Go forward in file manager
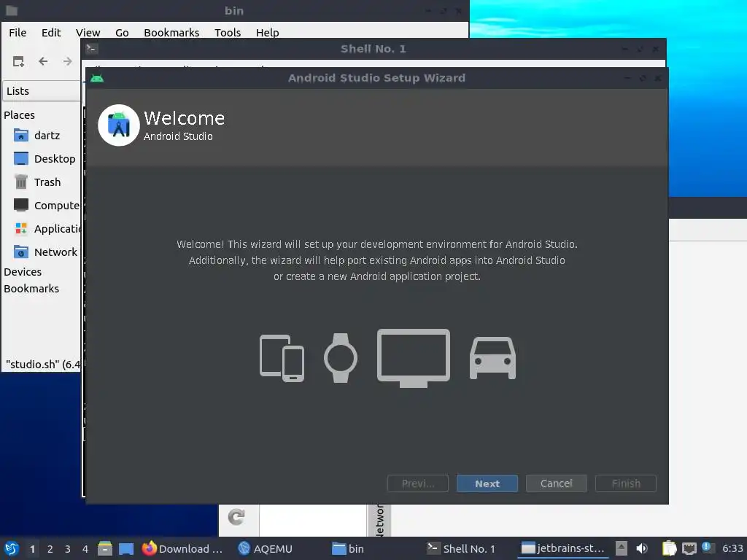This screenshot has width=747, height=560. [68, 61]
